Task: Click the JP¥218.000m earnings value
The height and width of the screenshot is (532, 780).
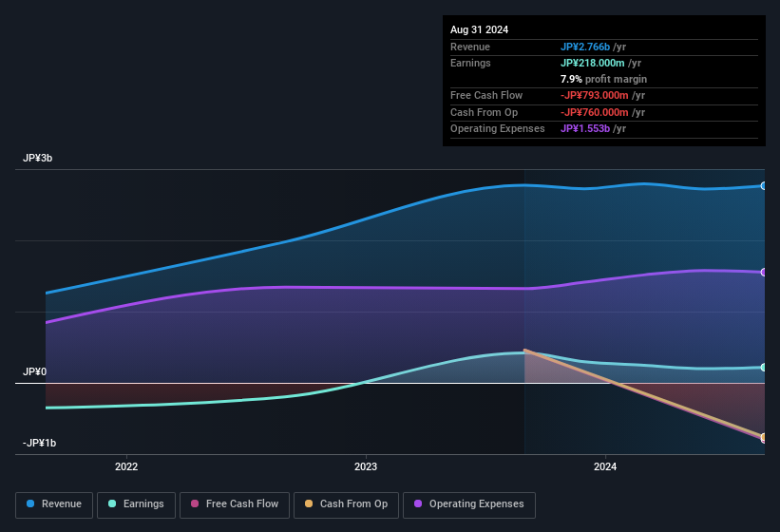Action: click(x=593, y=63)
